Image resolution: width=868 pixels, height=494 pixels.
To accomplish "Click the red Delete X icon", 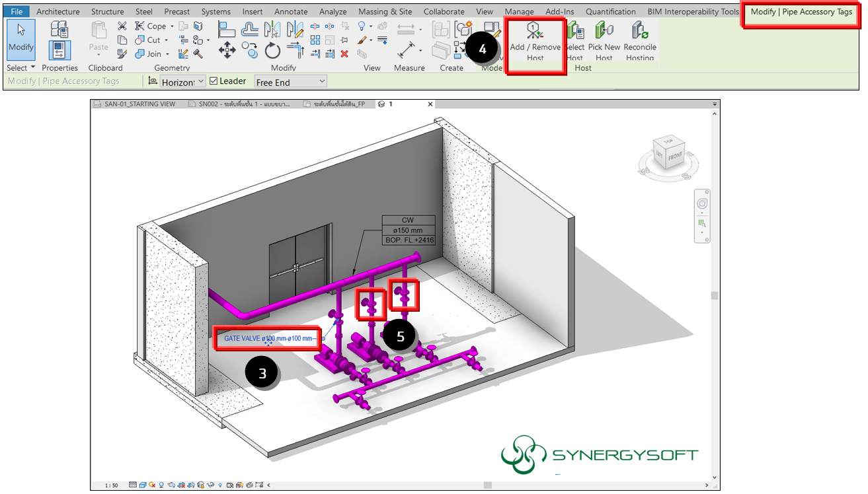I will click(344, 53).
